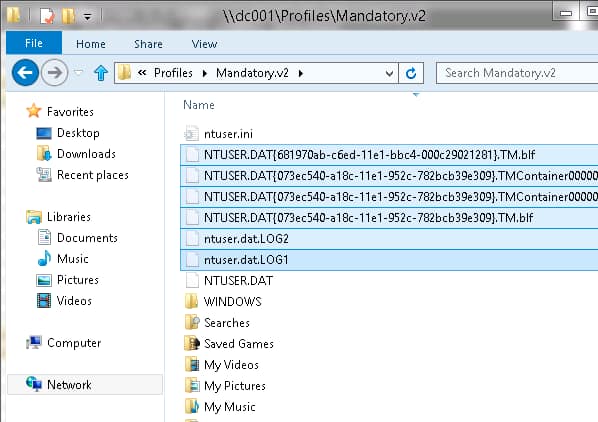The image size is (598, 422).
Task: Open the Customize Quick Access Toolbar dropdown
Action: (88, 17)
